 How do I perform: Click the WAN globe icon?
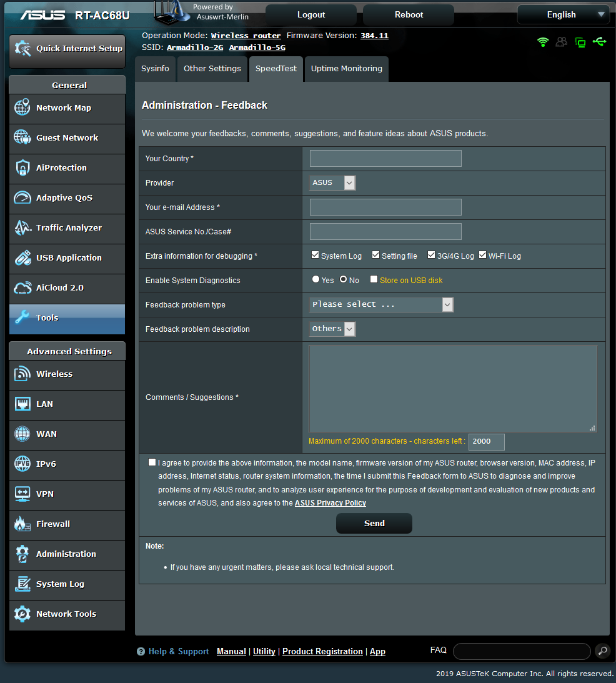point(22,434)
